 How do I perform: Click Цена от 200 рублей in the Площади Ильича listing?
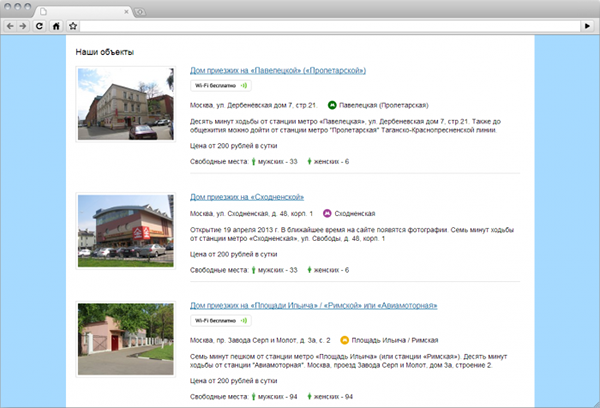233,381
